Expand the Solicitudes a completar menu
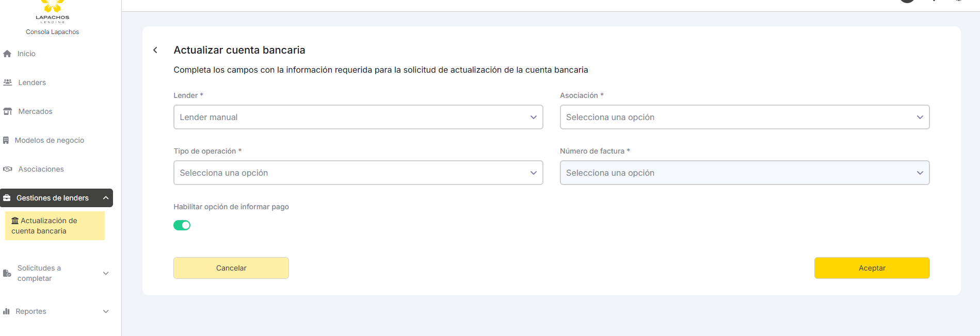Screen dimensions: 980x336 [106, 273]
